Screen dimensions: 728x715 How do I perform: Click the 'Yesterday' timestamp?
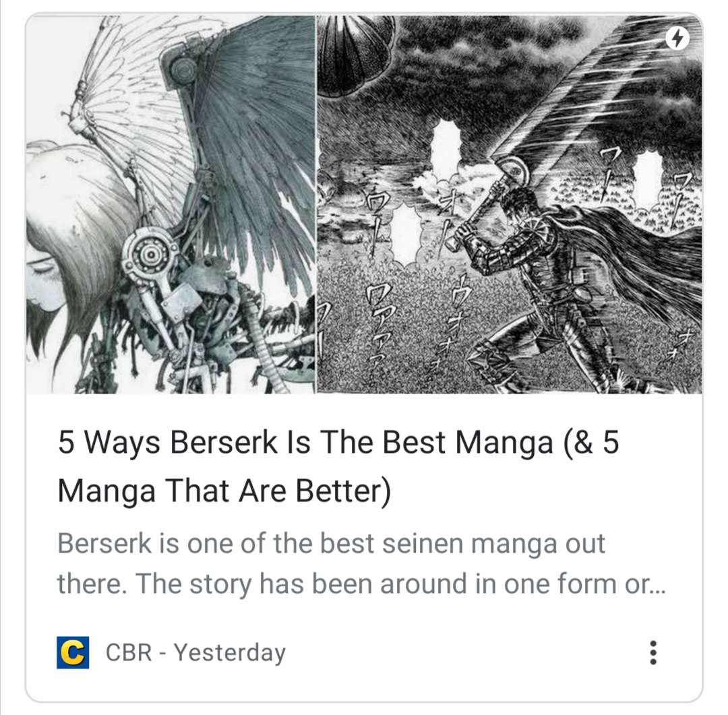tap(229, 653)
